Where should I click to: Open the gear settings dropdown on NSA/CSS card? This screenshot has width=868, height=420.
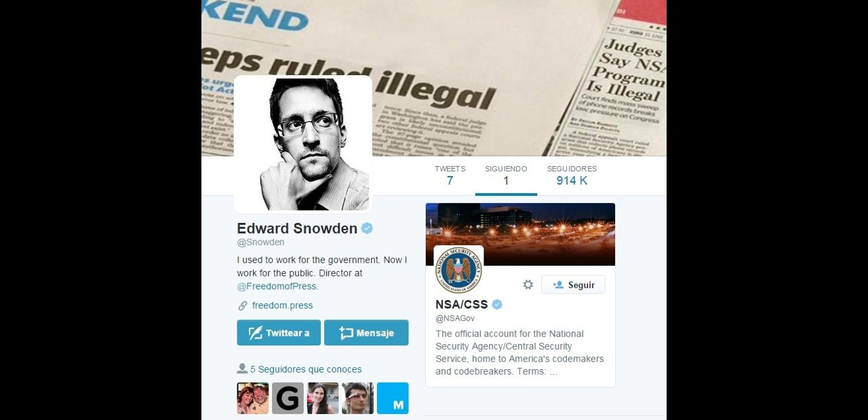528,285
